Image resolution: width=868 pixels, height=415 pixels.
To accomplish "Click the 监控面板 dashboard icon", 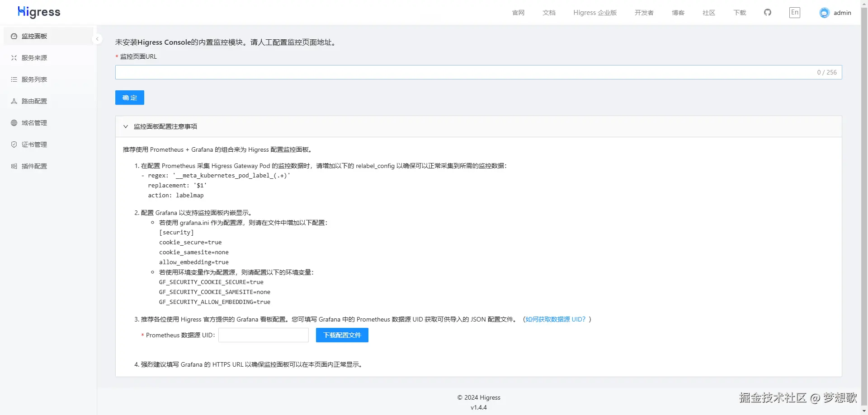I will (14, 36).
